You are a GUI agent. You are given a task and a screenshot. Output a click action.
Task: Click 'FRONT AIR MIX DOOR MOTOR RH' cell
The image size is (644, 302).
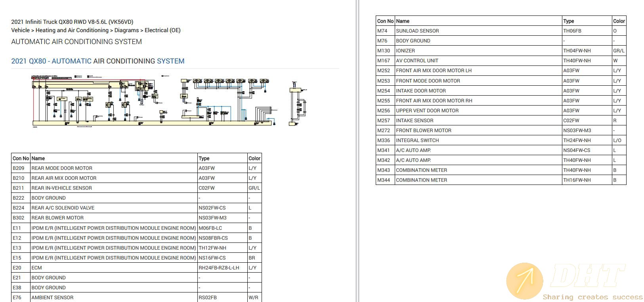(x=478, y=100)
